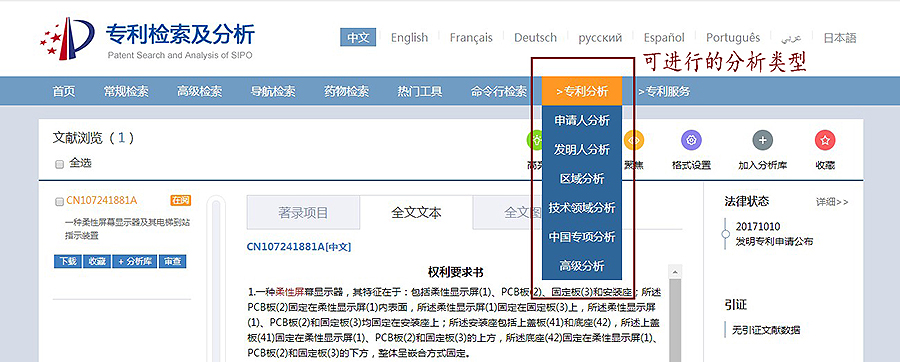Open the CN107241881A patent link
900x362 pixels.
pyautogui.click(x=102, y=200)
